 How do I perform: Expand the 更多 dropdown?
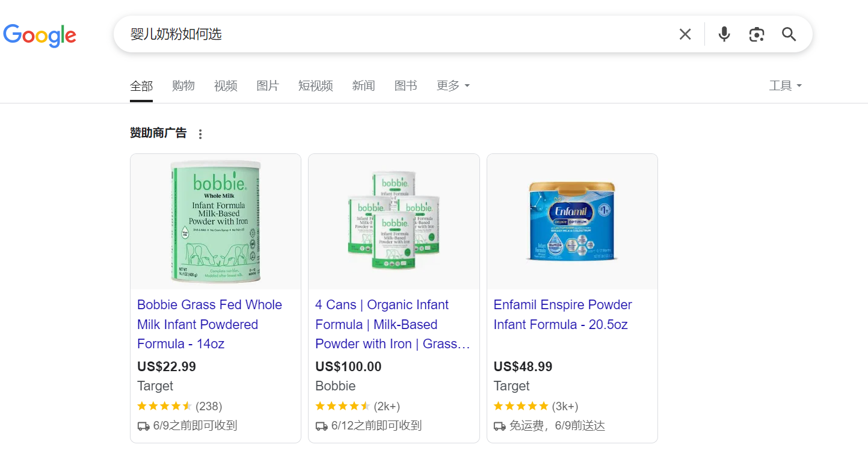(453, 85)
